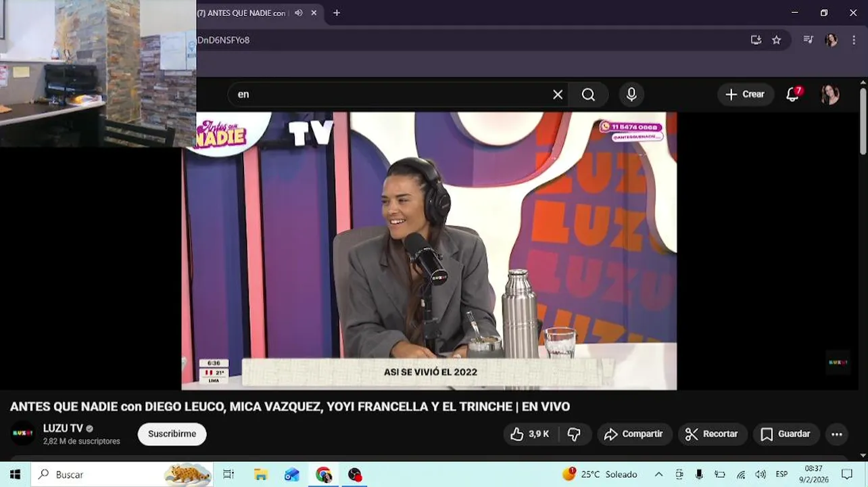Open YouTube account avatar menu
This screenshot has width=868, height=487.
(x=830, y=95)
